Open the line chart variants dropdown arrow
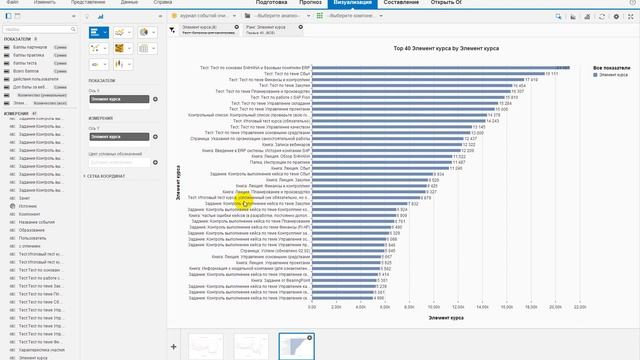The width and height of the screenshot is (640, 360). point(129,32)
